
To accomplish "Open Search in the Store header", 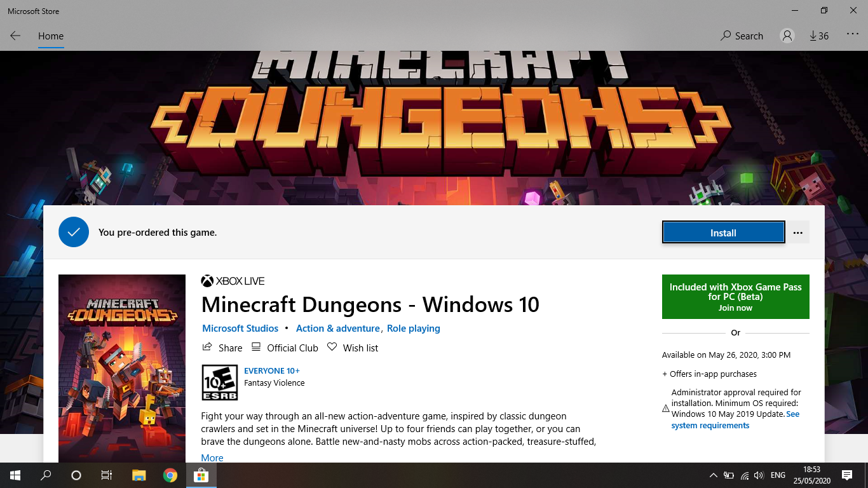I will pyautogui.click(x=742, y=36).
